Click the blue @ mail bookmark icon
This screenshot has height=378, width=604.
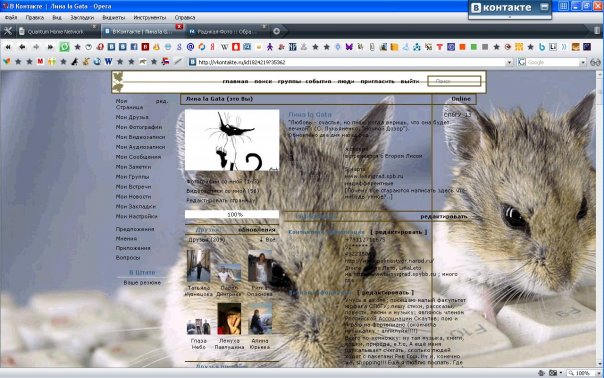190,47
